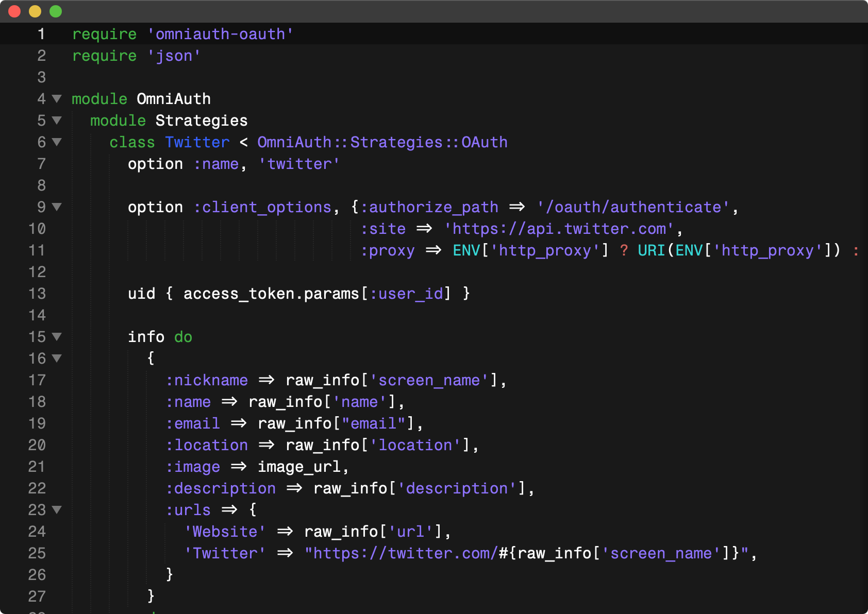Click the :description symbol
Image resolution: width=868 pixels, height=614 pixels.
coord(221,488)
